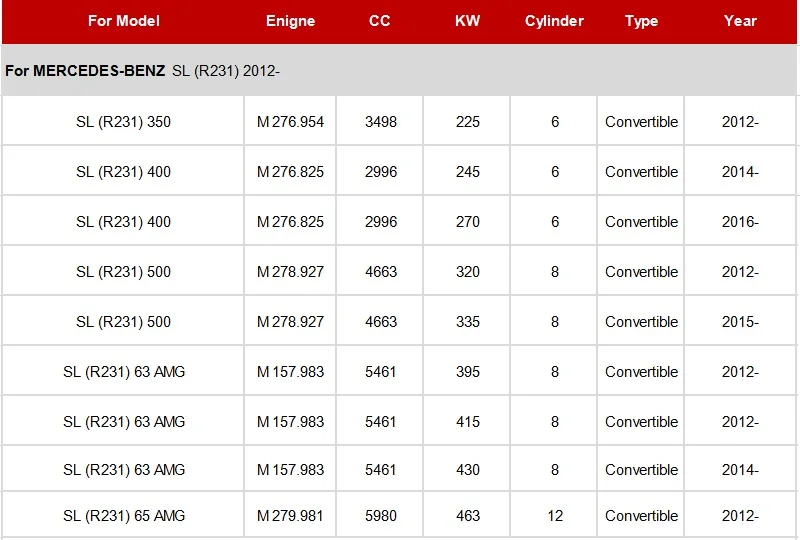Select 'SL (R231) 63 AMG' model in 395 KW row
This screenshot has height=540, width=800.
124,372
